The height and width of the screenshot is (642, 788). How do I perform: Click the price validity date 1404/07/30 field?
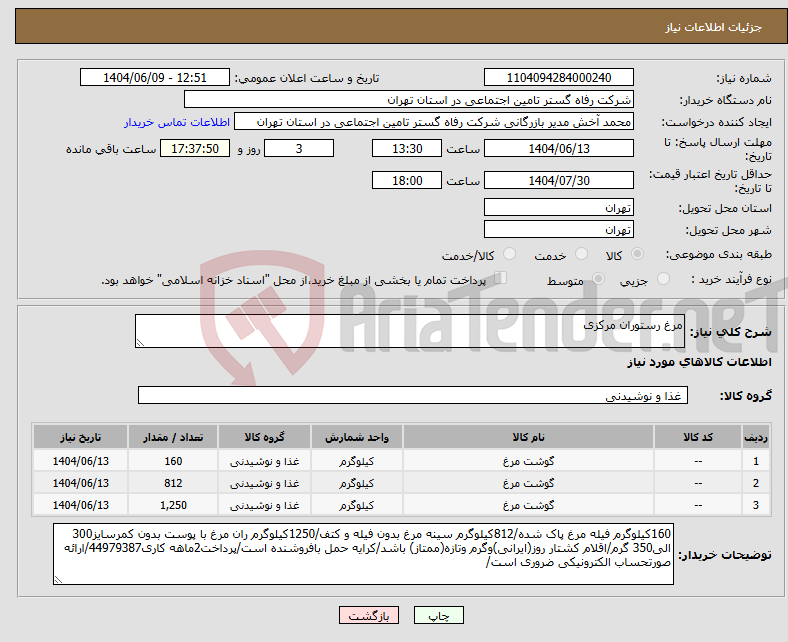(559, 180)
